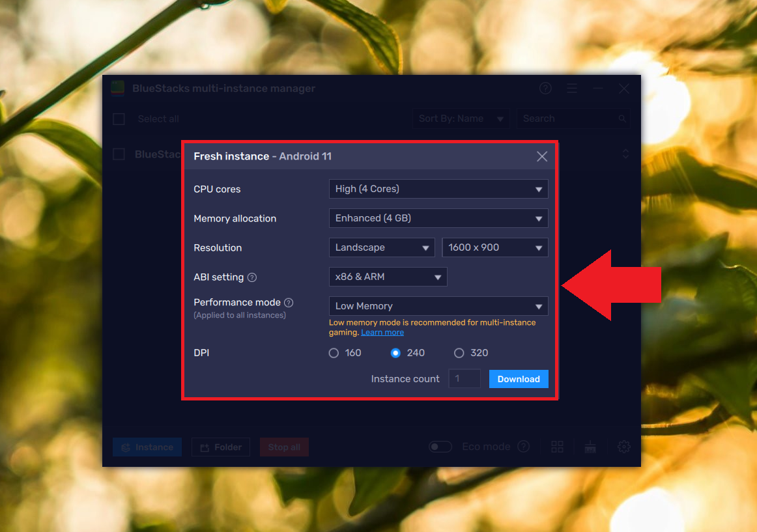This screenshot has height=532, width=757.
Task: Open the Memory allocation dropdown
Action: [x=438, y=218]
